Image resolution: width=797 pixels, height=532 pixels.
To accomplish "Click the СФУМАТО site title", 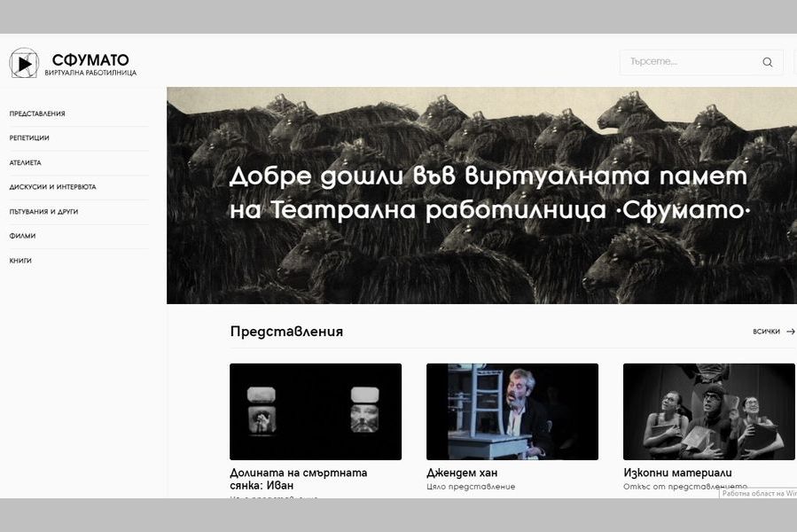I will (90, 59).
